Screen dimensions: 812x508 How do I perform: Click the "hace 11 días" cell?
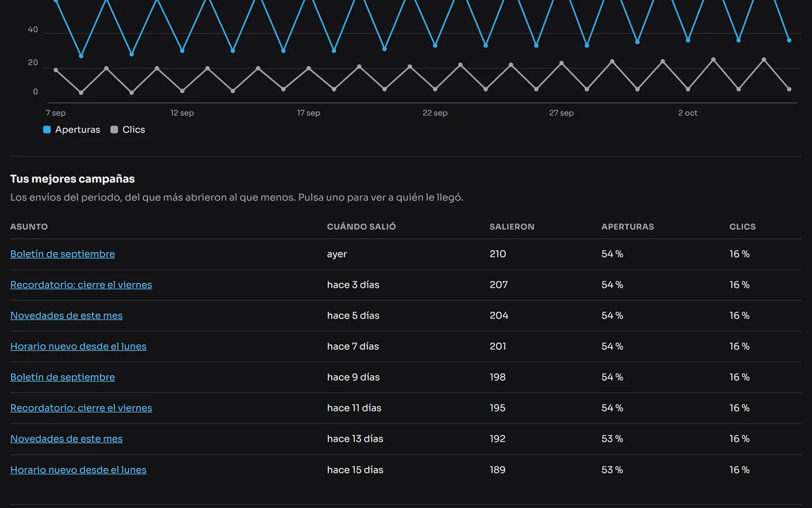pos(355,408)
